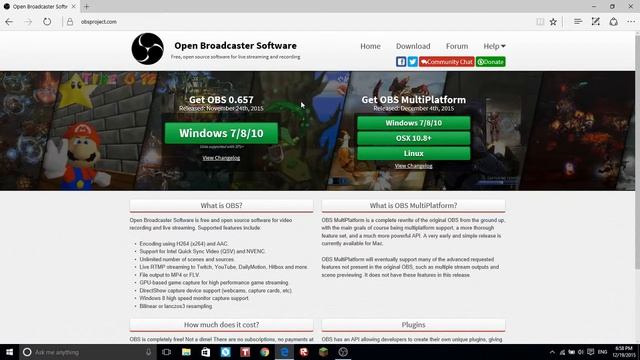Click the Microsoft Edge taskbar icon
Image resolution: width=640 pixels, height=360 pixels.
pyautogui.click(x=284, y=352)
